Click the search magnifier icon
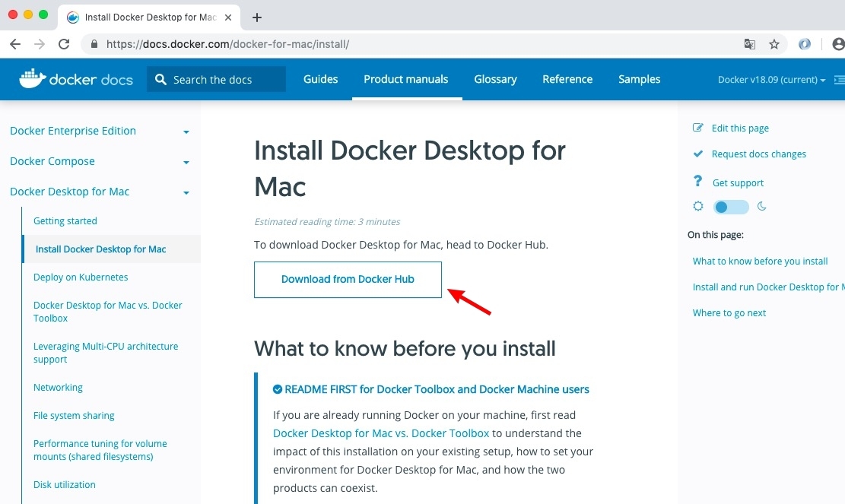The height and width of the screenshot is (504, 845). click(x=160, y=80)
